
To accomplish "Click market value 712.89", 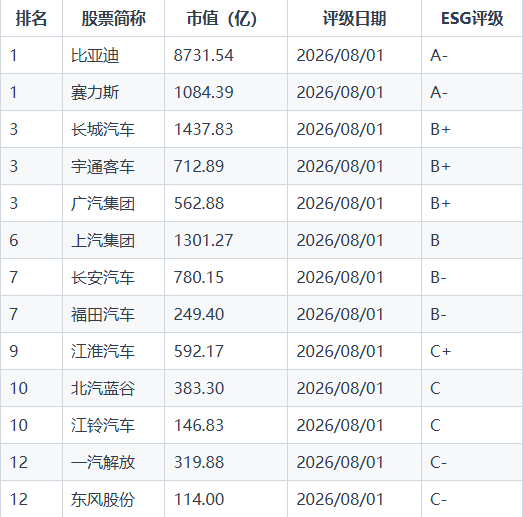I will click(199, 166).
